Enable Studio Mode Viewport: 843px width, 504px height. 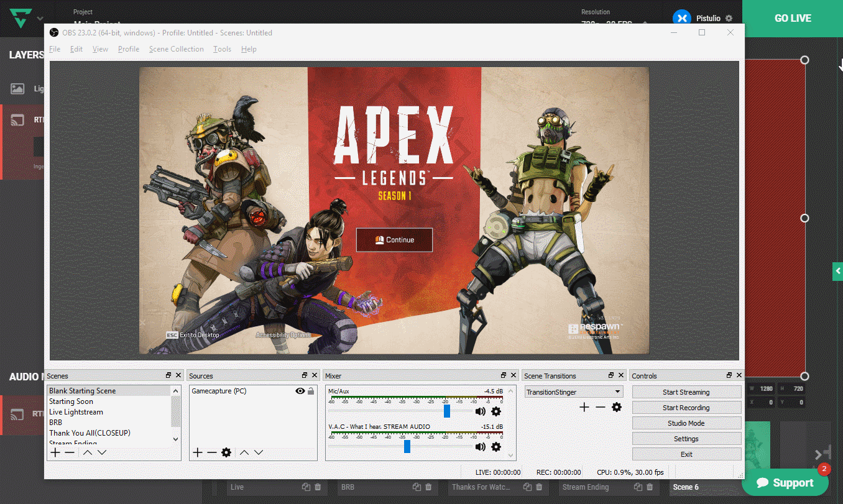pos(686,423)
